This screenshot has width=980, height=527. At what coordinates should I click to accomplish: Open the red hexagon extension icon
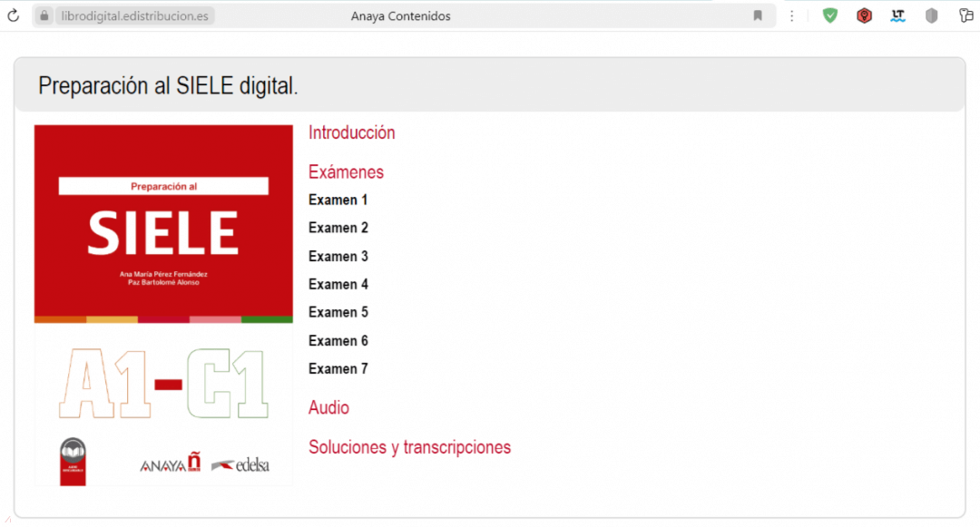click(x=865, y=15)
